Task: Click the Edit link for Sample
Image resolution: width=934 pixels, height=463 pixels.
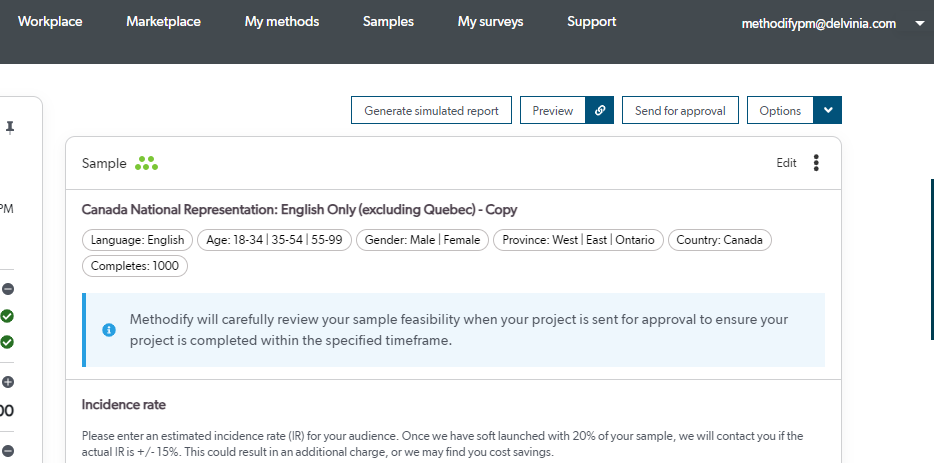Action: coord(787,163)
